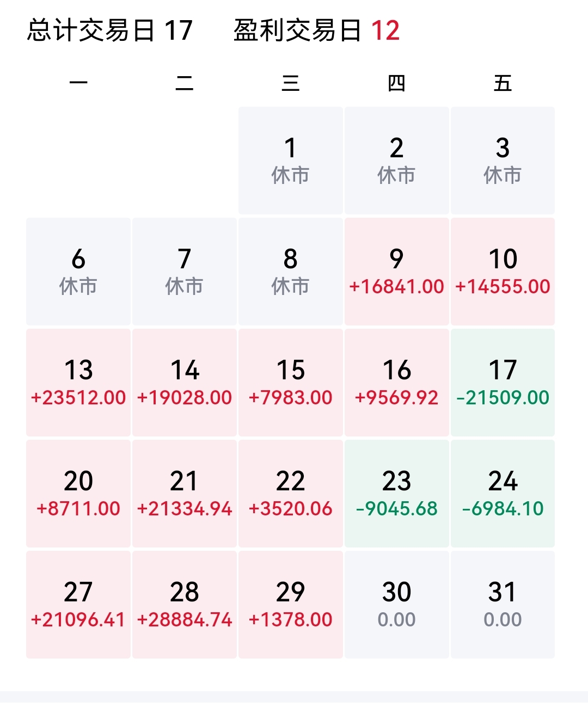Click the profitable trading days count 12

[385, 30]
